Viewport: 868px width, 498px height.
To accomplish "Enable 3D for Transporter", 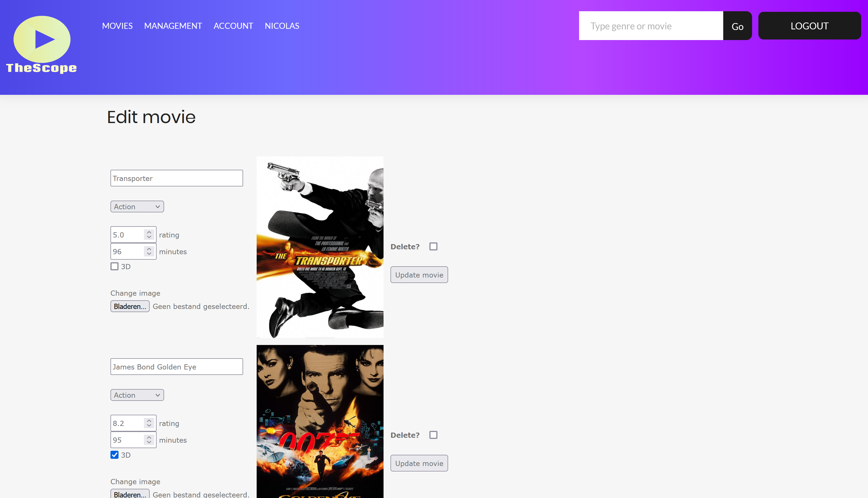I will pos(114,267).
